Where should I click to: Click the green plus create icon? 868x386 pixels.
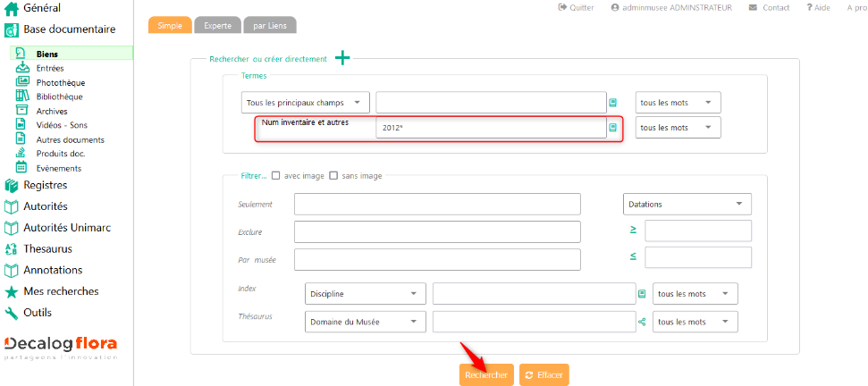point(342,58)
